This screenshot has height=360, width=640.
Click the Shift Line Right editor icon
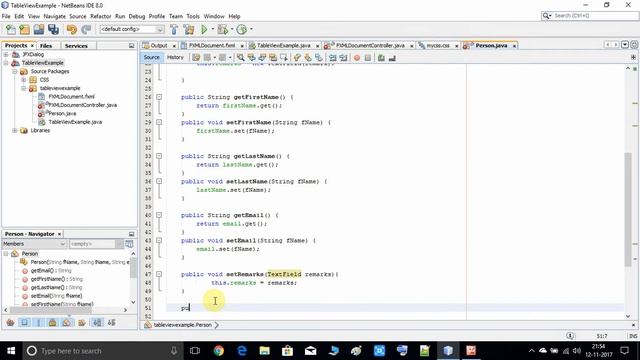(x=343, y=58)
